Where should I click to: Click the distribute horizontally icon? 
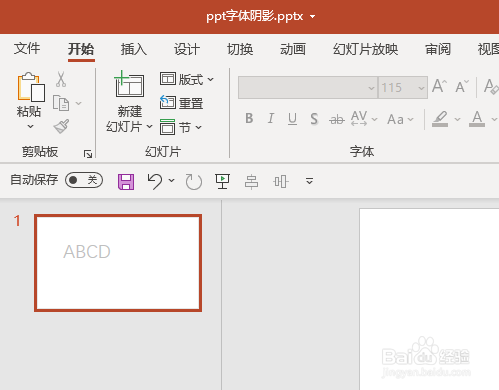281,182
